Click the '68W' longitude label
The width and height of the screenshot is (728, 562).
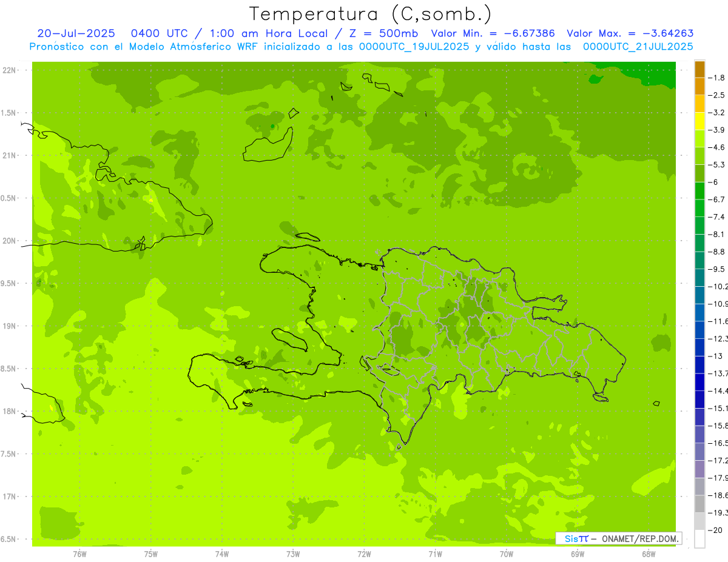click(649, 554)
